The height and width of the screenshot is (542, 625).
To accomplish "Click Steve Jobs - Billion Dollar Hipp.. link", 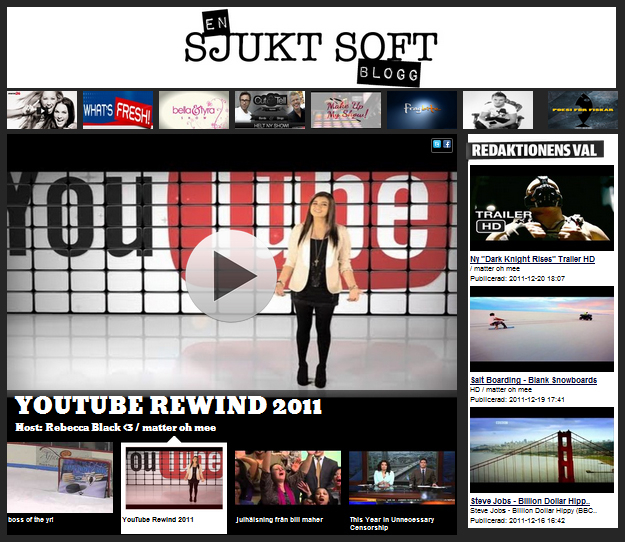I will point(530,501).
